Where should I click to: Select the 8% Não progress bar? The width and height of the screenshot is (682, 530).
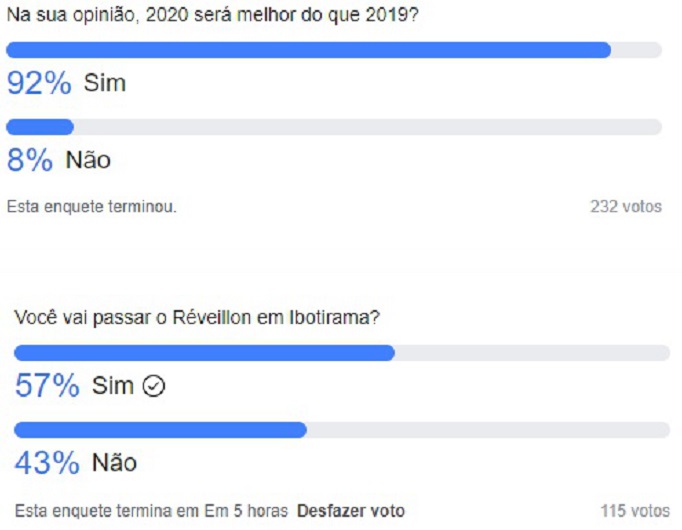[x=334, y=127]
